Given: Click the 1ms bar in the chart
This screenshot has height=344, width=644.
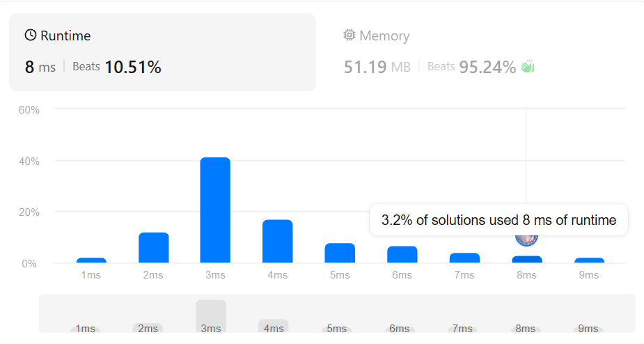Looking at the screenshot, I should point(91,260).
